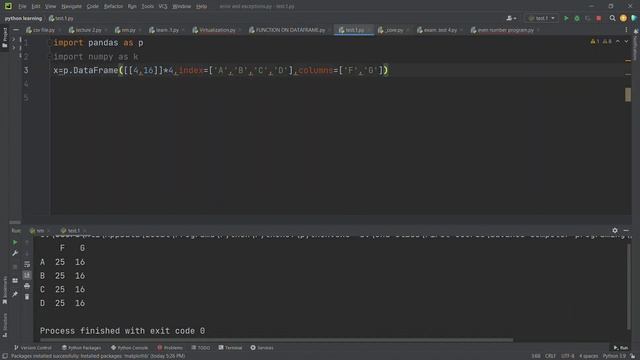
Task: Open the VCS menu
Action: pos(163,7)
